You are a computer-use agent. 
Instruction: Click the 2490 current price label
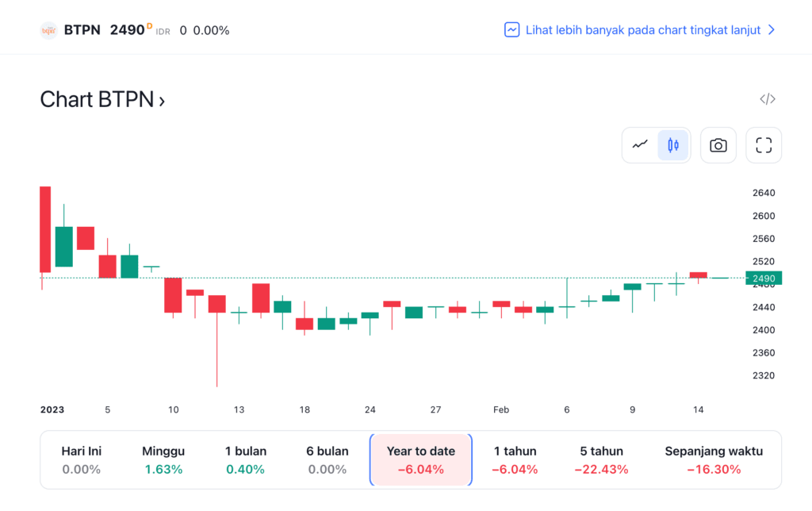pos(764,278)
